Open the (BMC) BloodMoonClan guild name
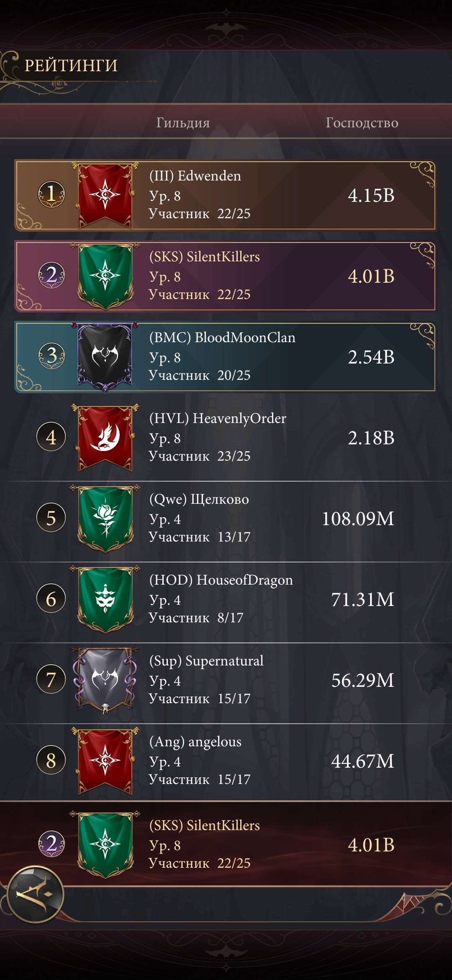The height and width of the screenshot is (980, 452). coord(222,338)
